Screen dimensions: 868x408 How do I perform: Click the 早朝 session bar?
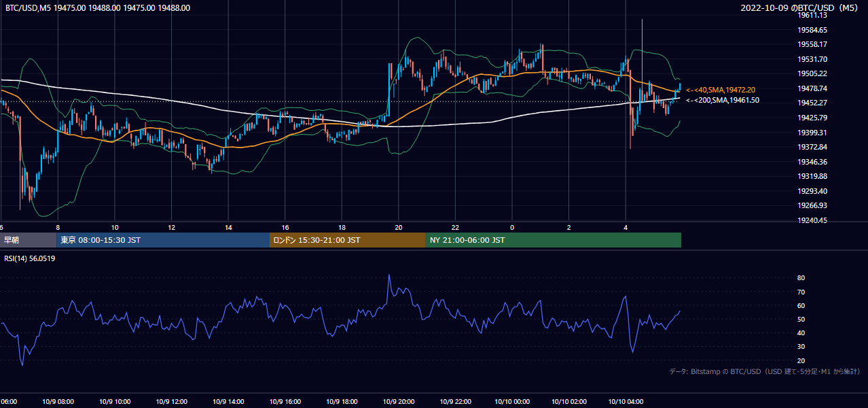pyautogui.click(x=28, y=240)
